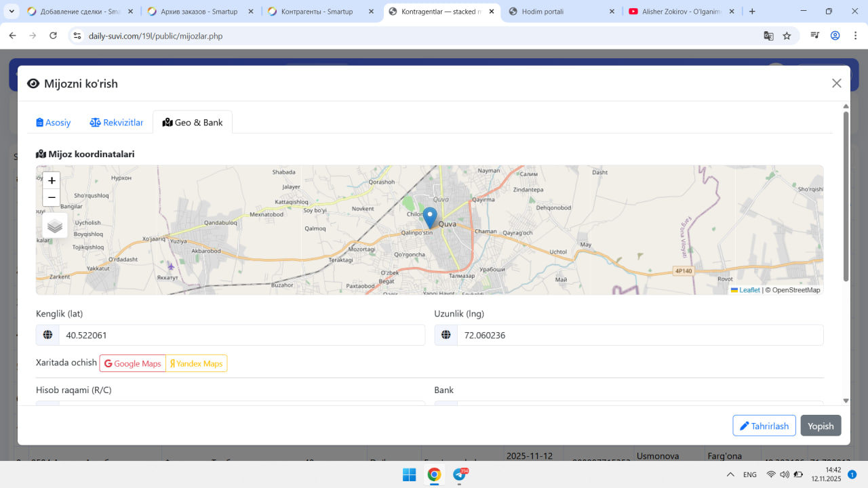Switch to the Rekvizitlar tab
868x488 pixels.
[x=117, y=123]
